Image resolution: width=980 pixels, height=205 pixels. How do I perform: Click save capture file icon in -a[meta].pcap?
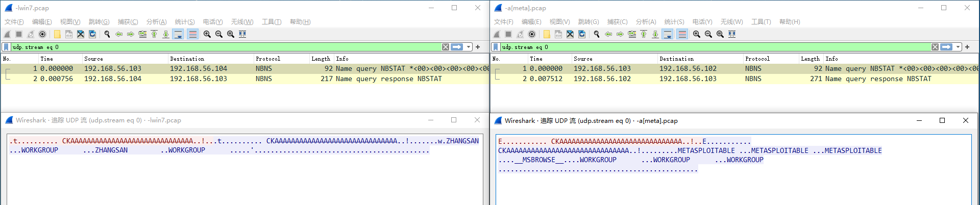(x=558, y=34)
